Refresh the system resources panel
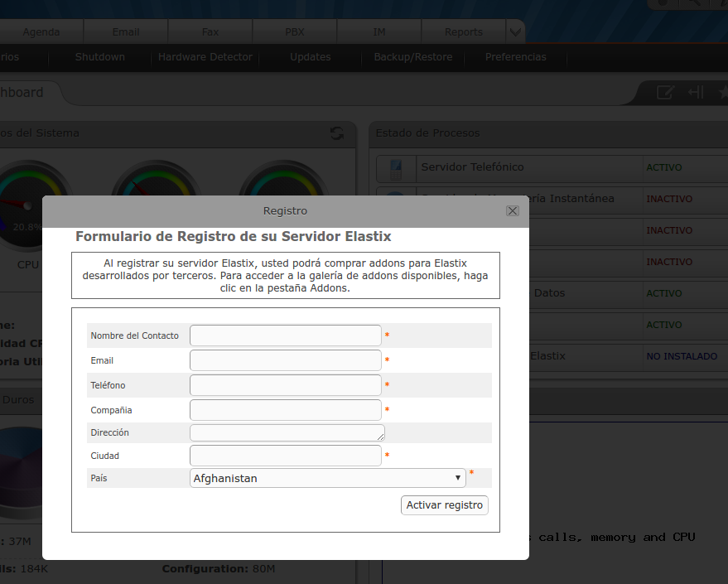 tap(336, 133)
